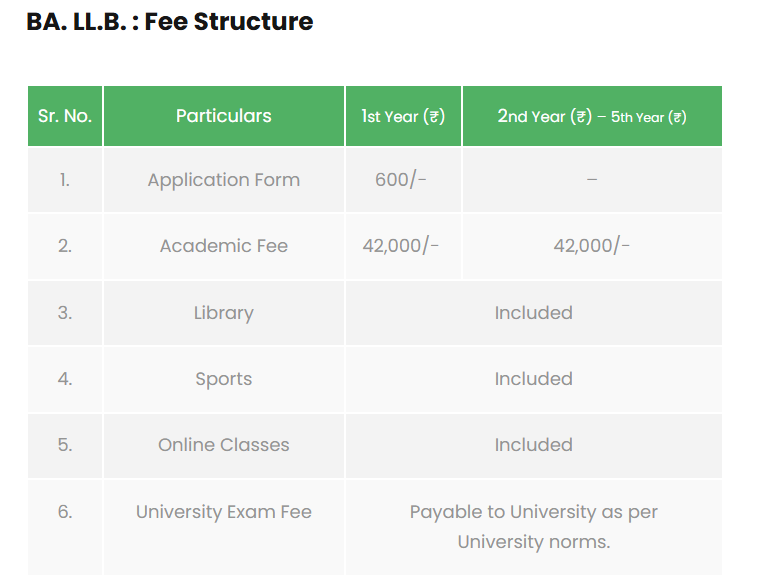Click Included in the Sports row
This screenshot has height=587, width=784.
point(533,379)
